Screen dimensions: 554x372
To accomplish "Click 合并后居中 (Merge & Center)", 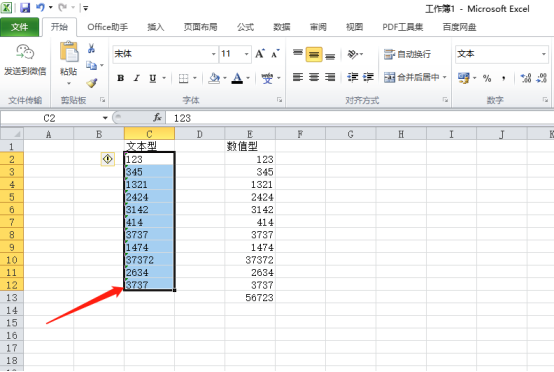I will (412, 77).
